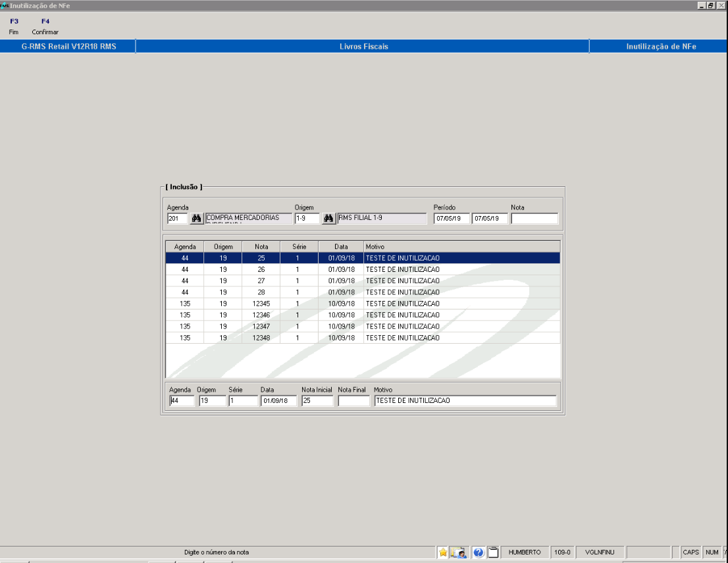Click the Nota column header
Viewport: 728px width, 563px height.
(261, 247)
